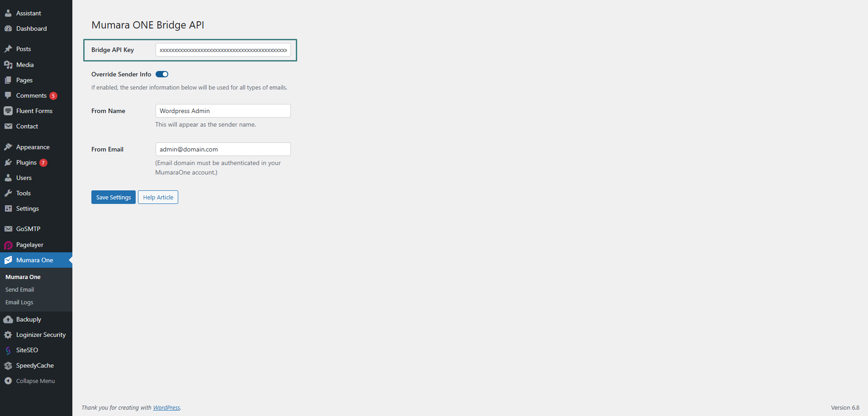Click the 'Bridge API Key' label
Image resolution: width=868 pixels, height=416 pixels.
(x=113, y=50)
